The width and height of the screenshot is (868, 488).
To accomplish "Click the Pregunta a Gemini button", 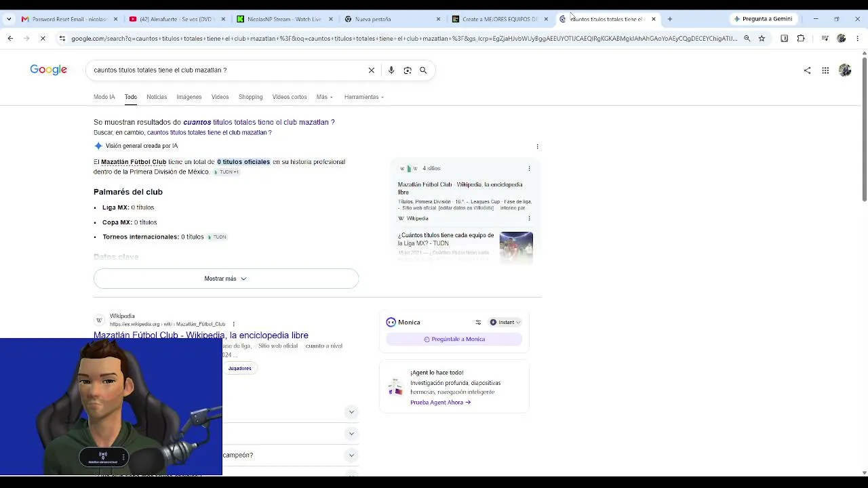I will tap(764, 19).
